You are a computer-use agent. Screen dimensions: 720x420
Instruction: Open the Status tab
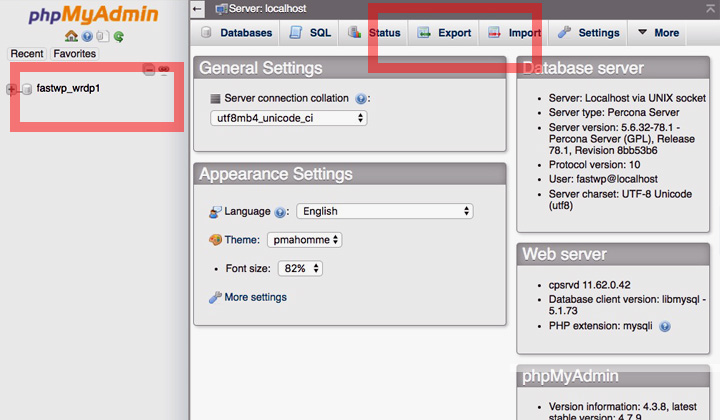(375, 33)
